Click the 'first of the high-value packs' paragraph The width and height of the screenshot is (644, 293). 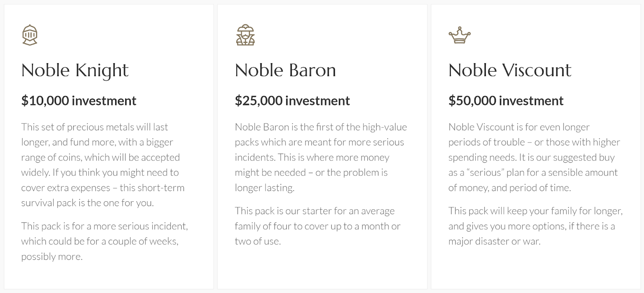coord(321,157)
